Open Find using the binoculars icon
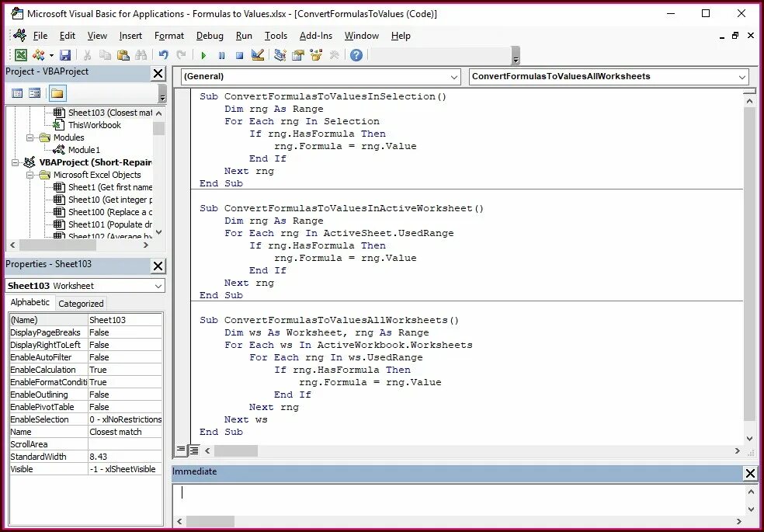Viewport: 764px width, 532px height. pos(141,55)
